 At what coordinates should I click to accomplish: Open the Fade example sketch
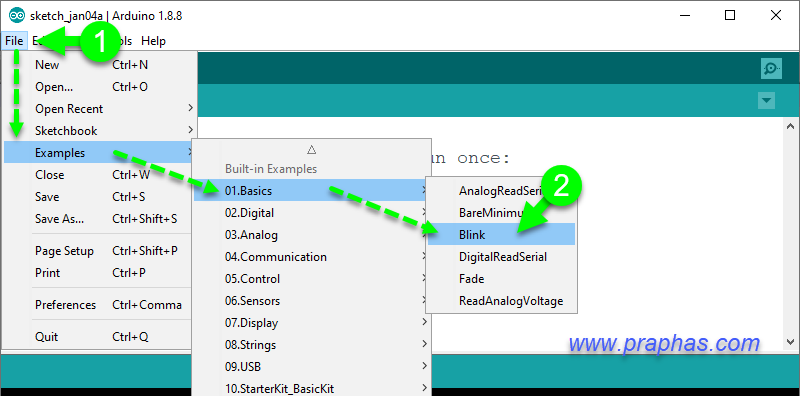[502, 279]
